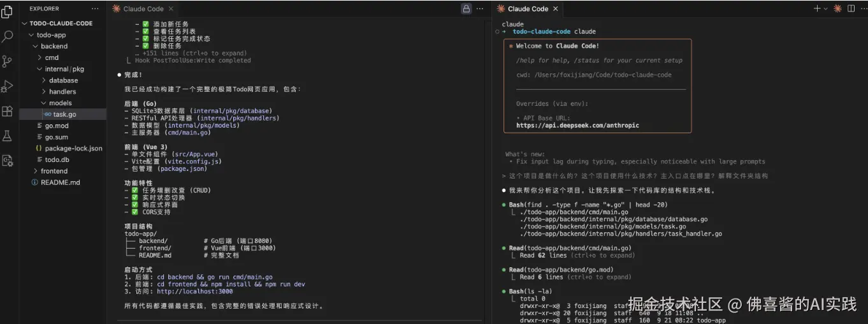The width and height of the screenshot is (868, 324).
Task: Click the info icon beside README.md
Action: tap(34, 182)
